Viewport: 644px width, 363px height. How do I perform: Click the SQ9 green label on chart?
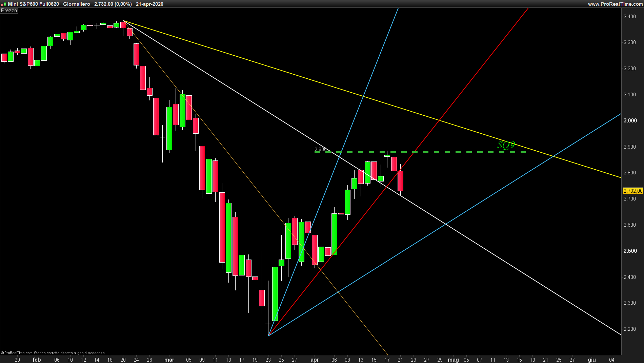point(506,145)
